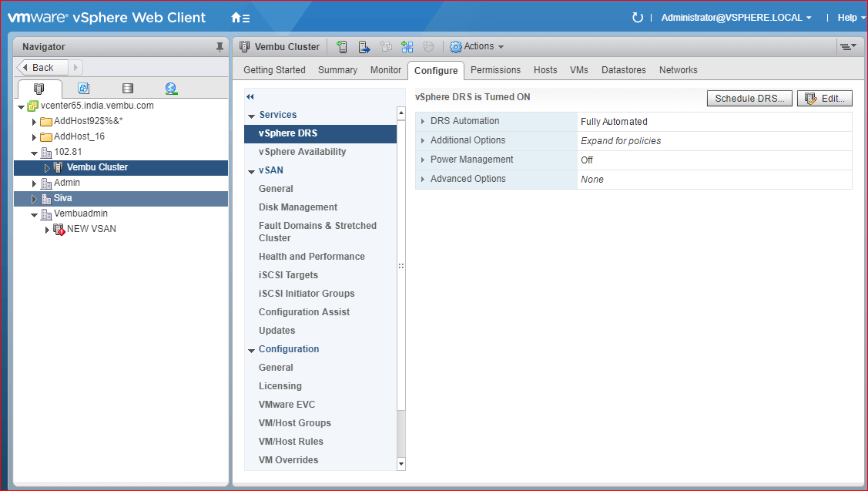
Task: Select the Siva datacenter in the tree
Action: (x=121, y=198)
